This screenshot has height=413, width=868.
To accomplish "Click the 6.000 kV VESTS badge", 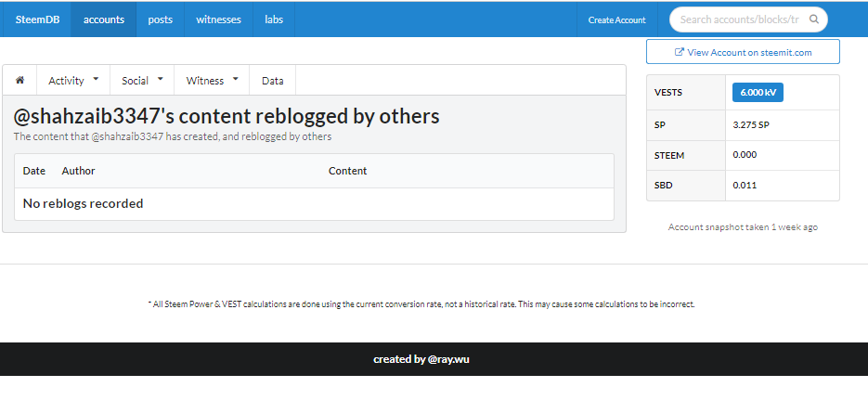I will tap(758, 93).
